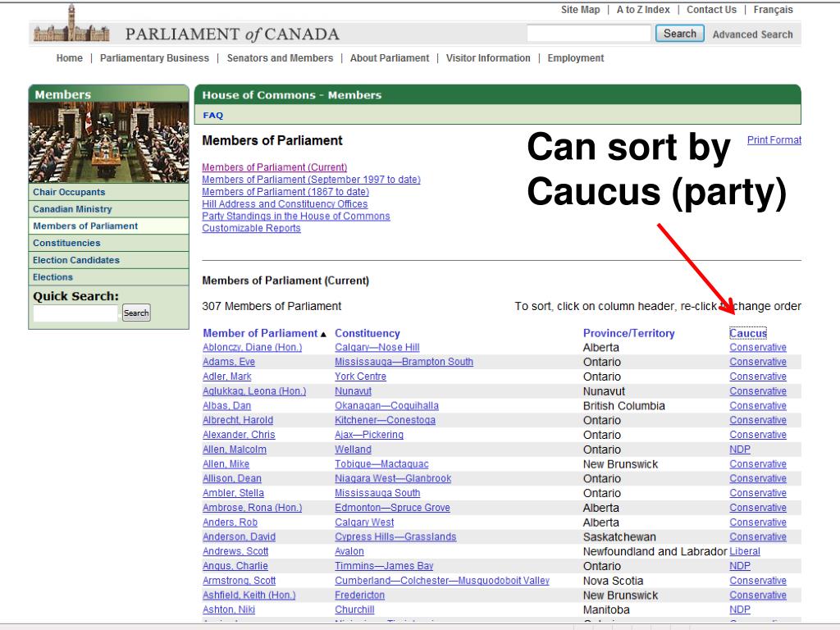Open the Site Map link
This screenshot has height=630, width=840.
pyautogui.click(x=580, y=10)
